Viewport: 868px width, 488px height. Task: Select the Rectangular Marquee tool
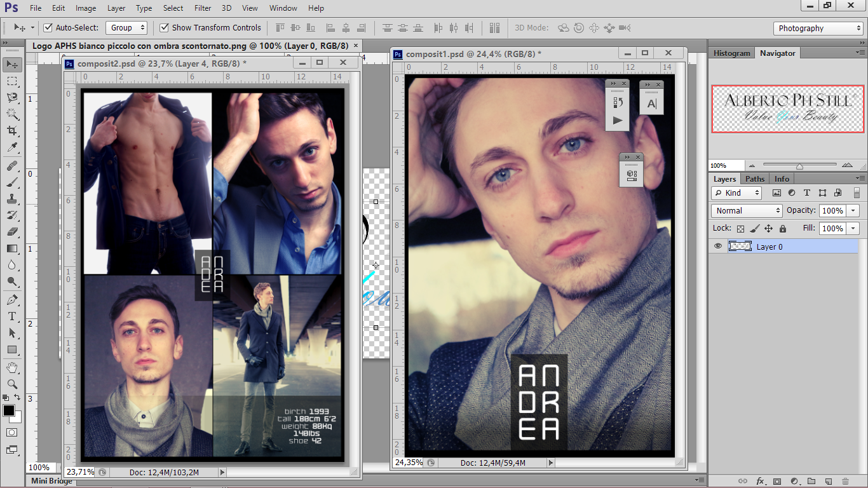pos(11,81)
